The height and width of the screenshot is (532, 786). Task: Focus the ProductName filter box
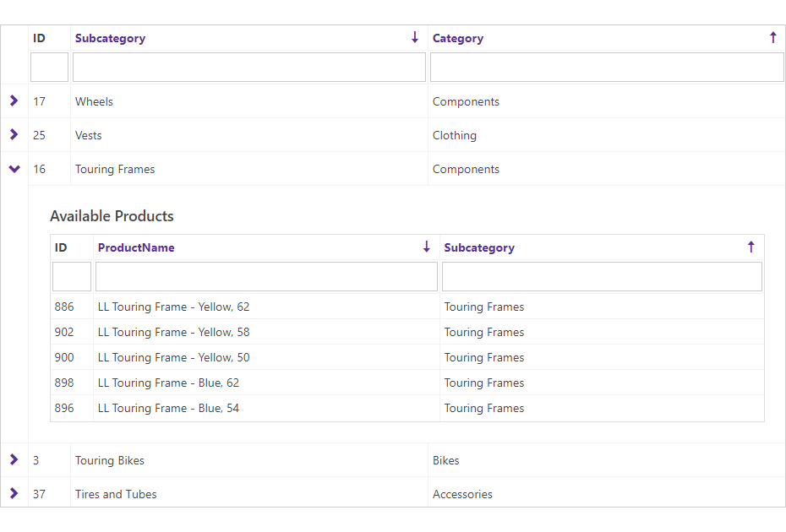click(266, 277)
